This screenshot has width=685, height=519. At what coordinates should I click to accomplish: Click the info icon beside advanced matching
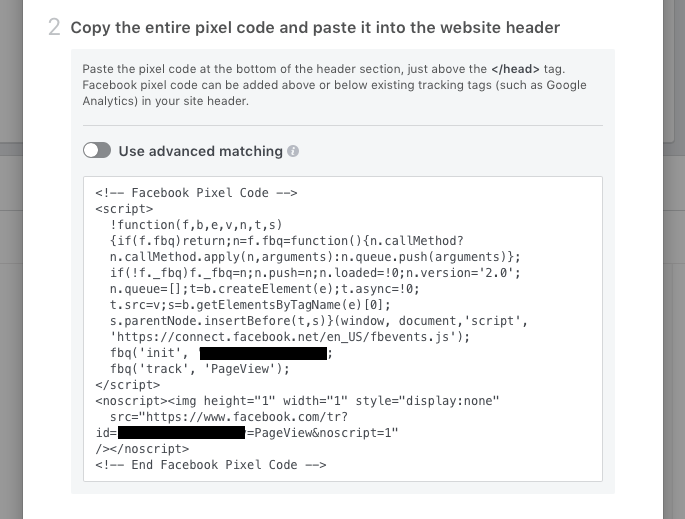point(293,151)
